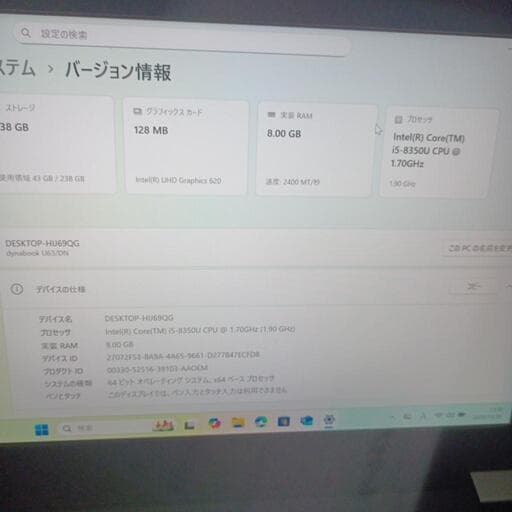Open Microsoft Store from the taskbar
This screenshot has width=512, height=512.
point(284,421)
